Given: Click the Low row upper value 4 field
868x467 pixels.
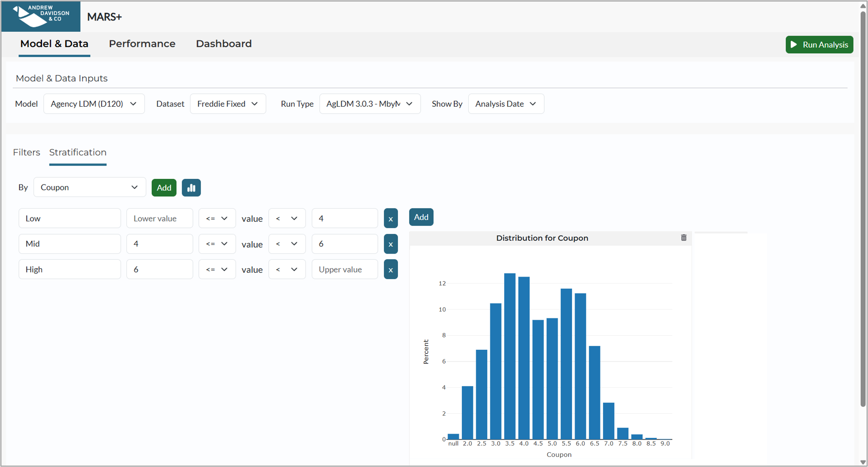Looking at the screenshot, I should pos(345,219).
